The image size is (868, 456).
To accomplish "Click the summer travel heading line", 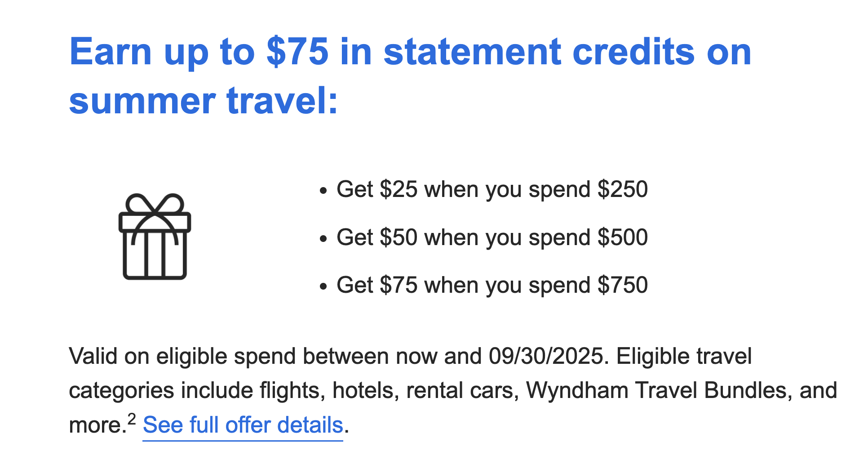I will click(x=203, y=101).
